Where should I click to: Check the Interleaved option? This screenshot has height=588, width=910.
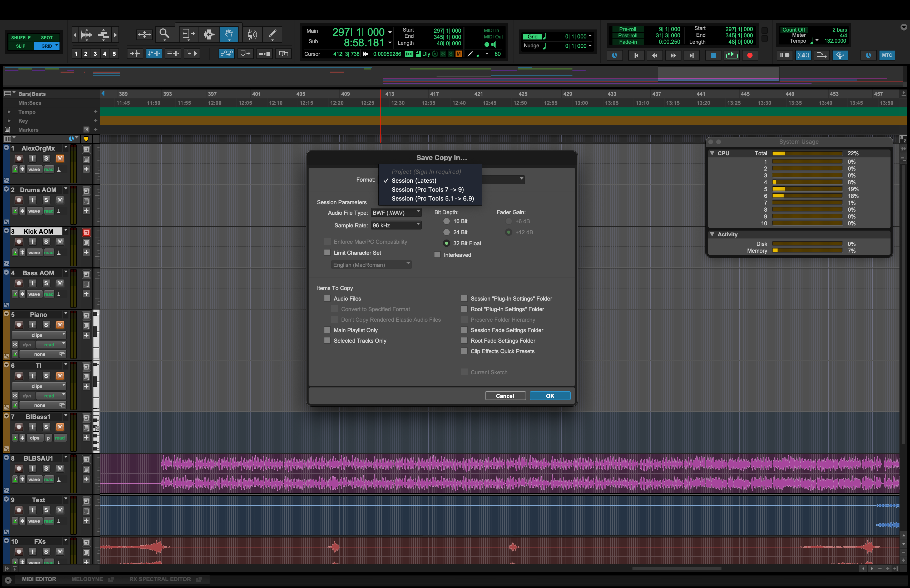(438, 255)
